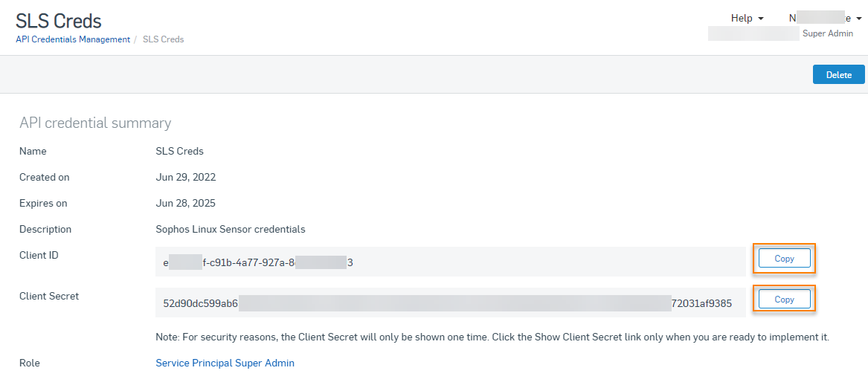Viewport: 868px width, 388px height.
Task: Copy the Client ID value
Action: point(784,259)
